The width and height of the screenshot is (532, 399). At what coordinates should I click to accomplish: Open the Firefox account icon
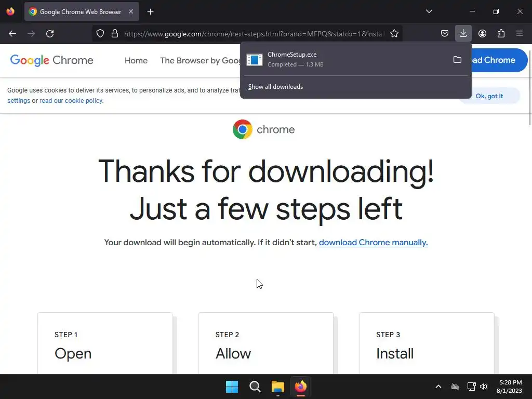(x=482, y=33)
